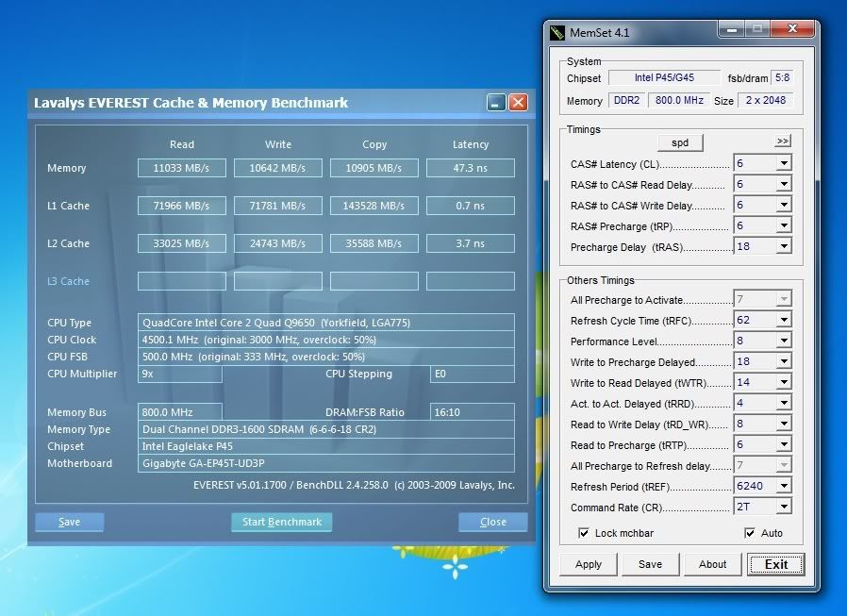This screenshot has width=847, height=616.
Task: Click Apply in MemSet
Action: pyautogui.click(x=589, y=565)
